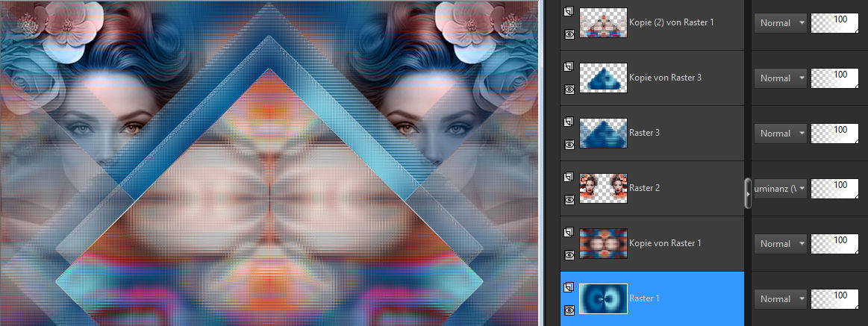The image size is (868, 326).
Task: Click opacity slider of Kopie von Raster 3
Action: click(834, 78)
